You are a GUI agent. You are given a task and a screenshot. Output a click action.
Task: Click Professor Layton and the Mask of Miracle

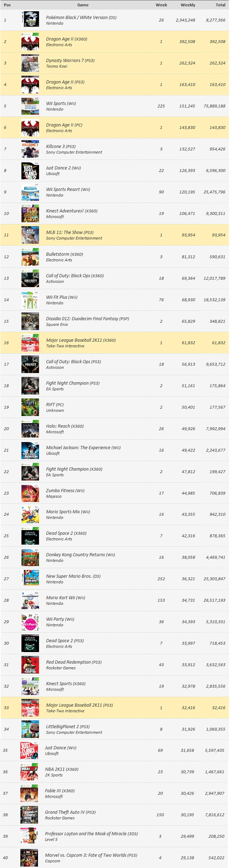(x=91, y=834)
